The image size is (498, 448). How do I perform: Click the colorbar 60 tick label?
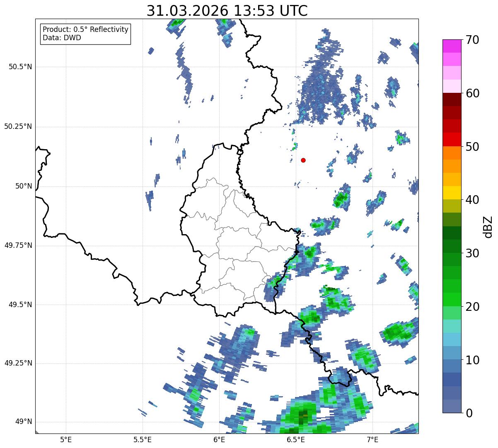(x=472, y=93)
